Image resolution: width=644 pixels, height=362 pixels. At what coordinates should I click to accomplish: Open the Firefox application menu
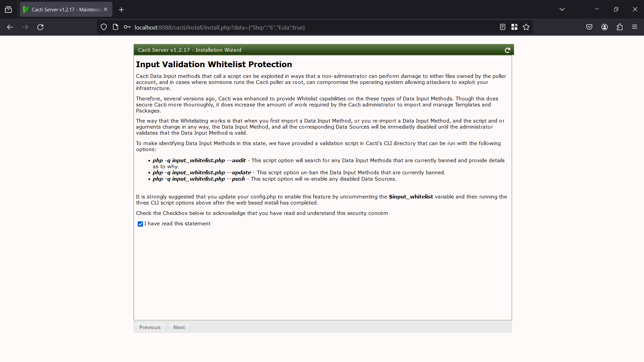(x=635, y=27)
